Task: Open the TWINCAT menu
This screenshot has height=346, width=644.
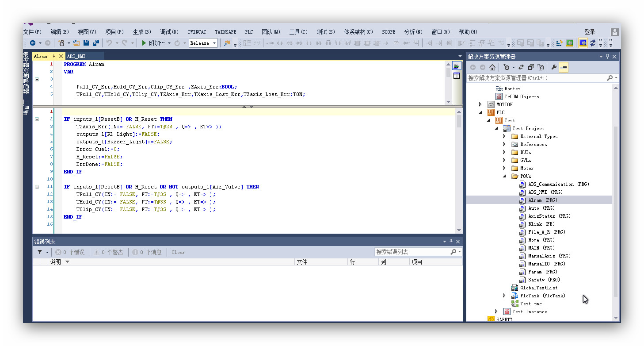Action: pyautogui.click(x=197, y=32)
